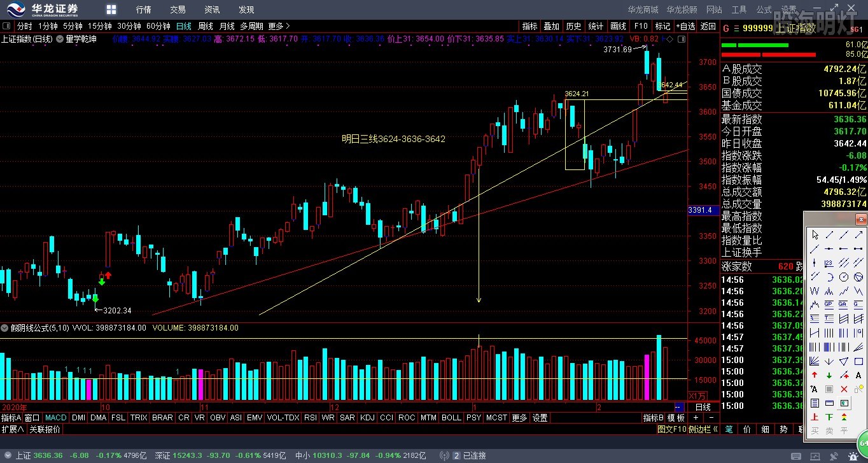Screen dimensions: 868x463
Task: Click the satellite dish icon in the status bar
Action: (x=833, y=456)
